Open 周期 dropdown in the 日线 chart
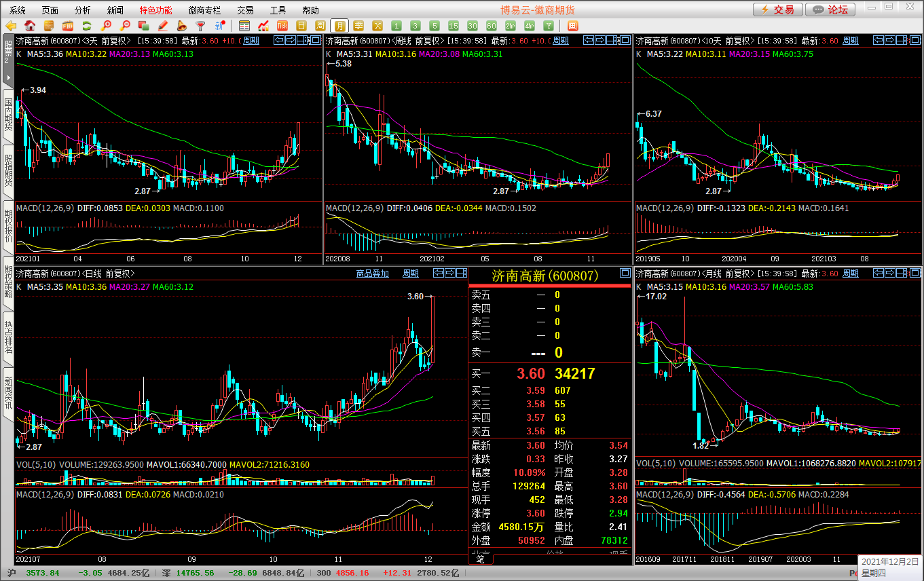Image resolution: width=924 pixels, height=581 pixels. pyautogui.click(x=411, y=274)
